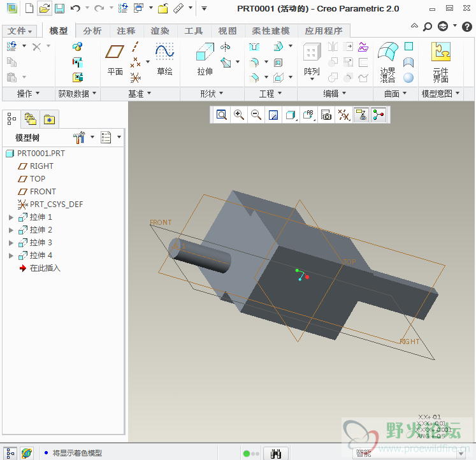Toggle the browser display icon in status bar
The width and height of the screenshot is (476, 460).
27,454
